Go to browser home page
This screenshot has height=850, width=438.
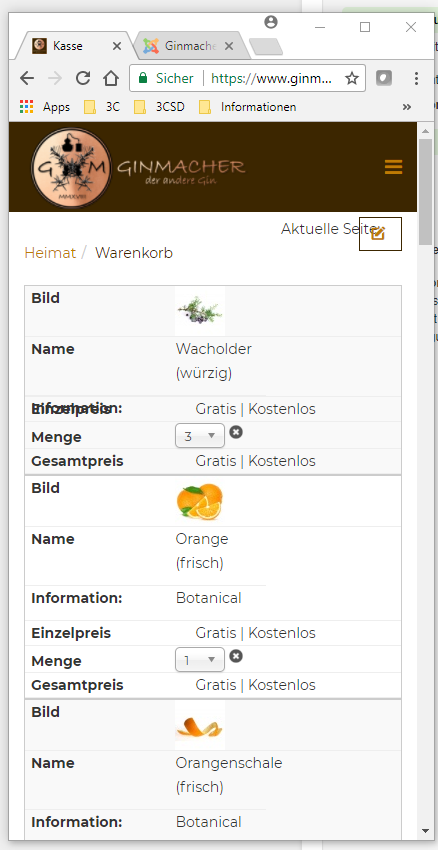(x=111, y=78)
